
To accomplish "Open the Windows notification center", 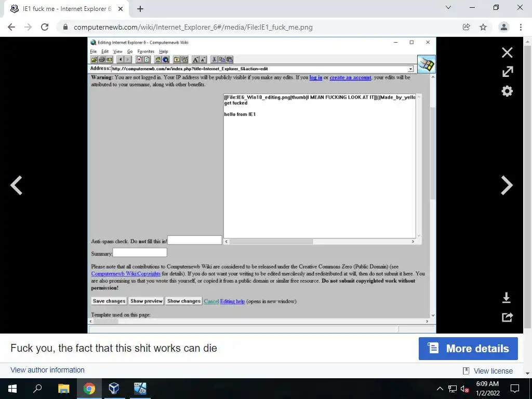I will coord(515,389).
